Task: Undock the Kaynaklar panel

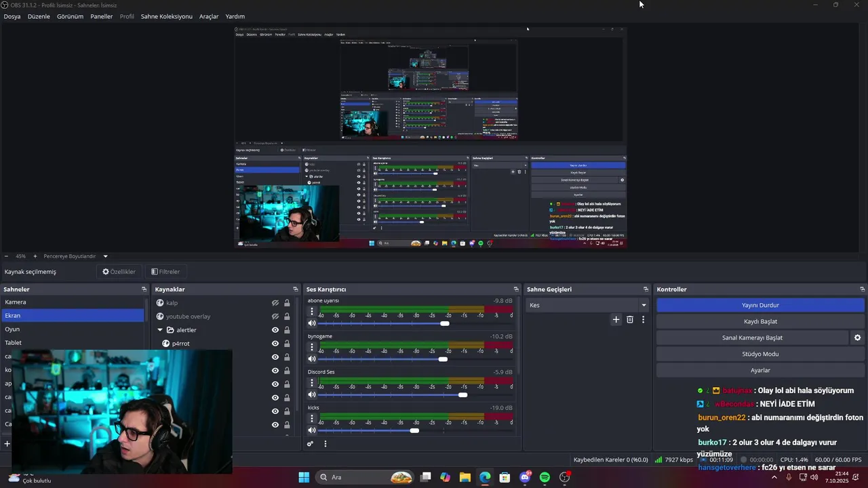Action: [296, 289]
